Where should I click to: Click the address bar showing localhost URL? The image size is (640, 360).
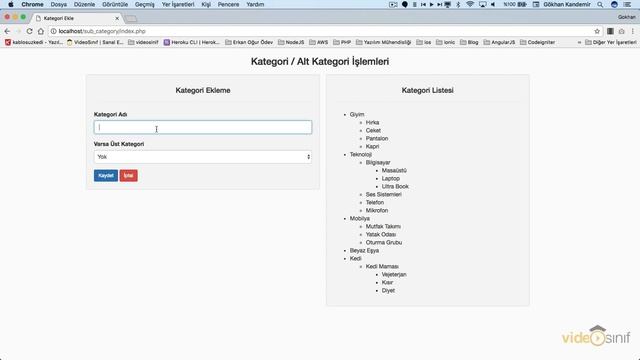coord(322,31)
